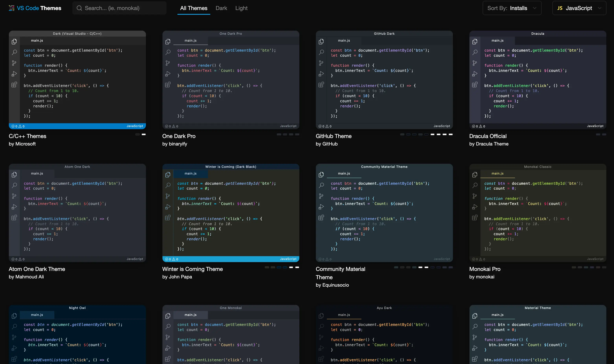Click run and debug icon in Atom One Dark preview
The image size is (614, 364).
[x=14, y=207]
